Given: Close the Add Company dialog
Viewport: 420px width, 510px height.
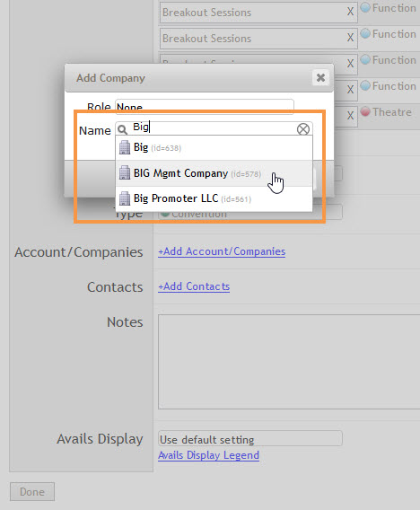Looking at the screenshot, I should [x=320, y=78].
